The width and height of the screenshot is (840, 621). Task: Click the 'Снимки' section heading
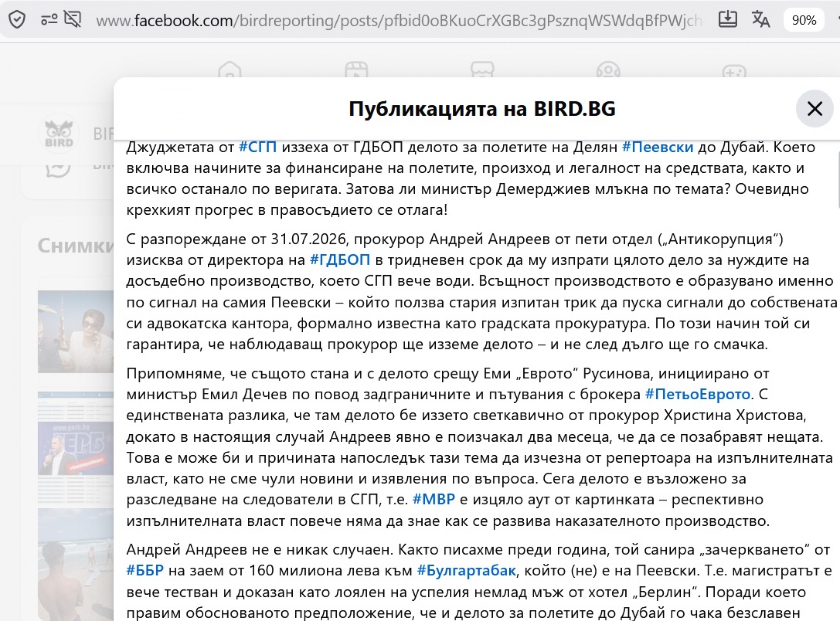click(76, 246)
